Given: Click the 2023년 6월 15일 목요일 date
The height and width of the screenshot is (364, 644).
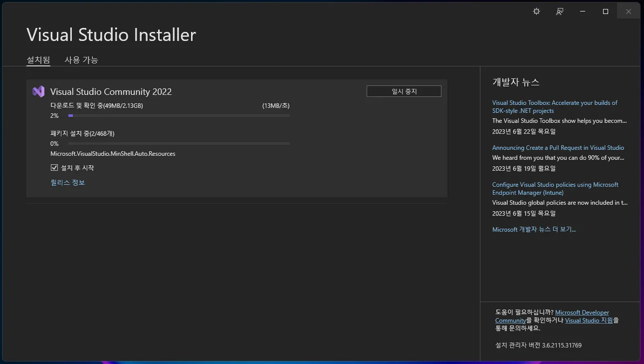Looking at the screenshot, I should coord(524,213).
